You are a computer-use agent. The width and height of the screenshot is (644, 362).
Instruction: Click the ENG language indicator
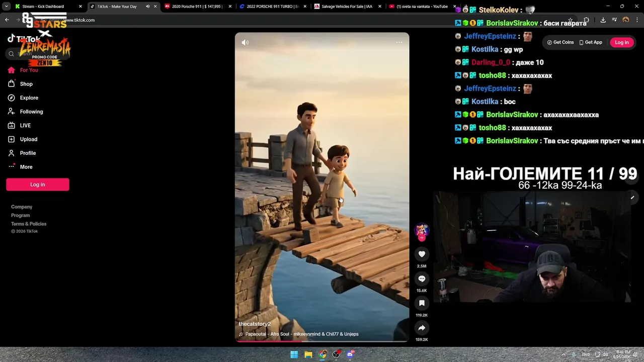[x=586, y=354]
